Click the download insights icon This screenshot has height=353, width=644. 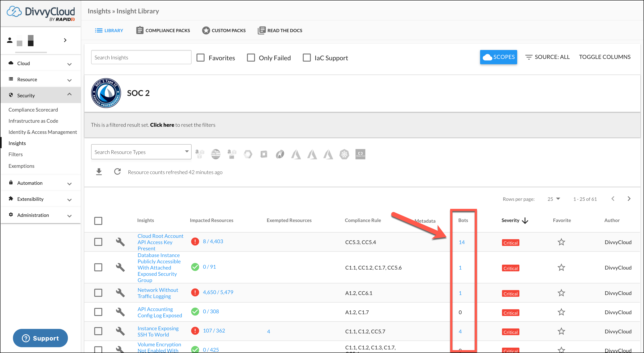(x=99, y=172)
